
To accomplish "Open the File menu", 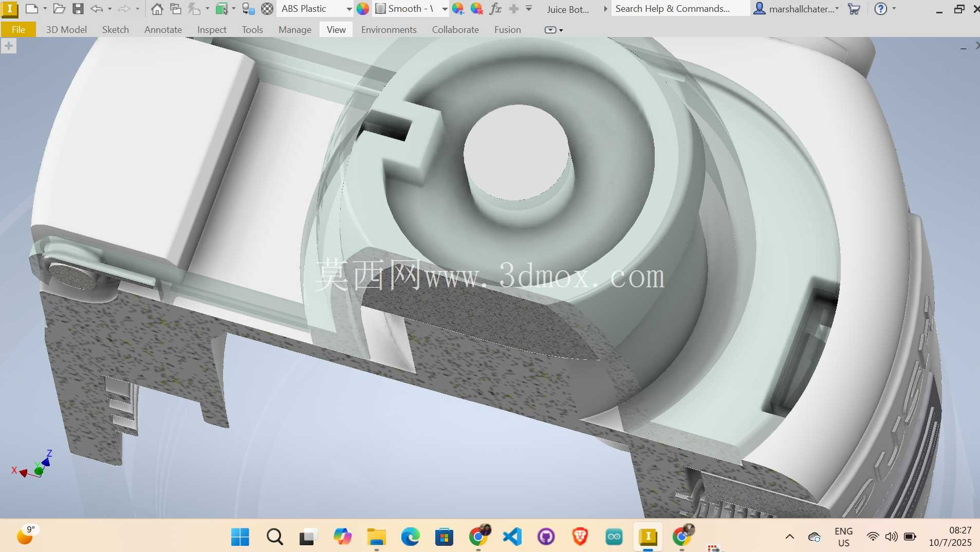I will (x=18, y=29).
